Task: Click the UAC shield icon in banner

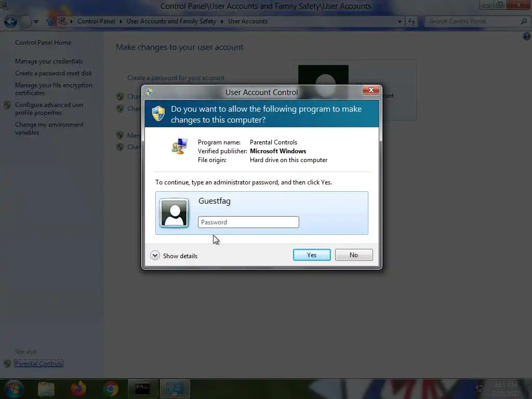Action: pyautogui.click(x=158, y=113)
